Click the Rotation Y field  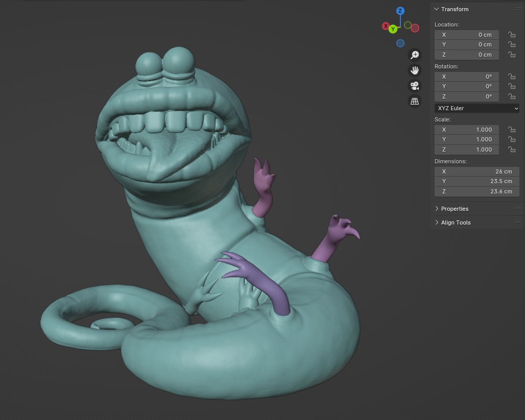pyautogui.click(x=467, y=86)
